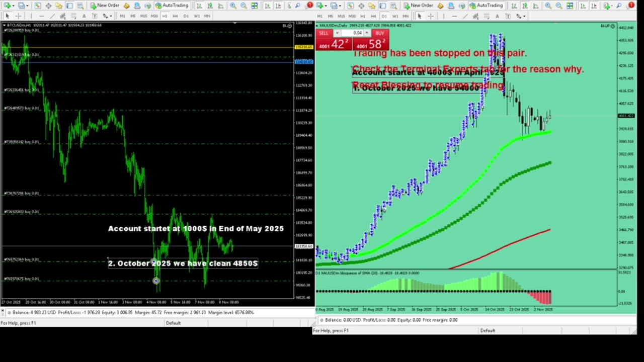This screenshot has height=362, width=644.
Task: Open Market Watch icon in left window toolbar
Action: (x=38, y=6)
